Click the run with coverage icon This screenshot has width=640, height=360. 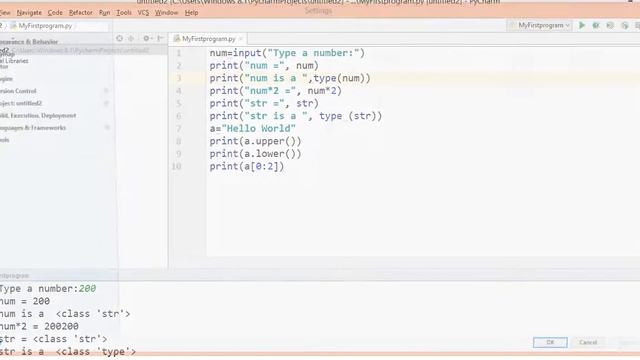click(610, 25)
